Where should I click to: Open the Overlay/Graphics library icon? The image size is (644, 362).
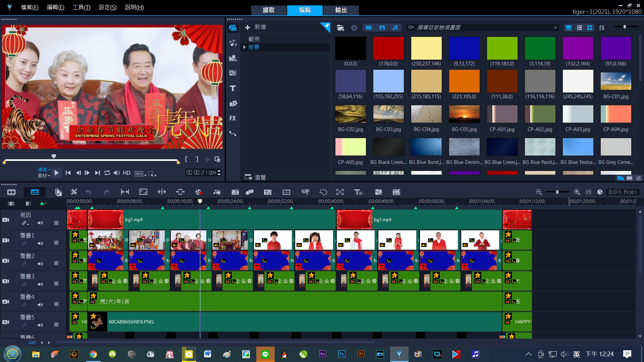point(233,103)
